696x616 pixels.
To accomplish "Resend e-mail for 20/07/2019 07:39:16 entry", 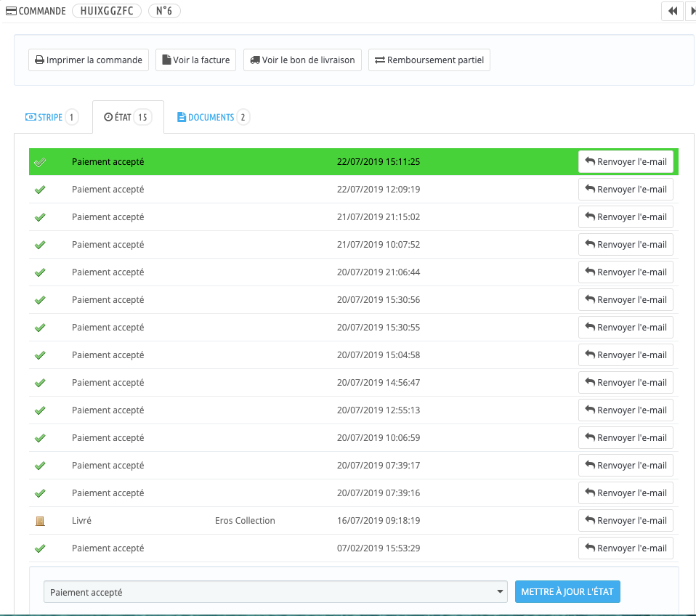I will pos(626,493).
